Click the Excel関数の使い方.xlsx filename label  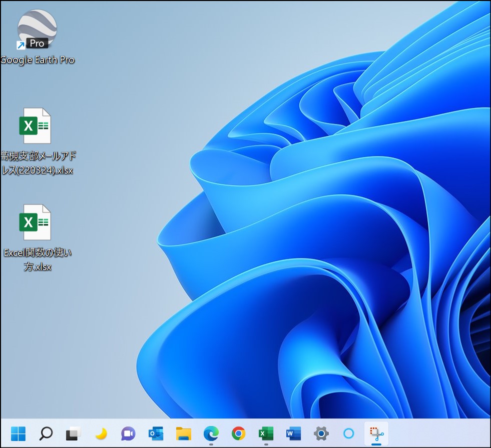[38, 259]
